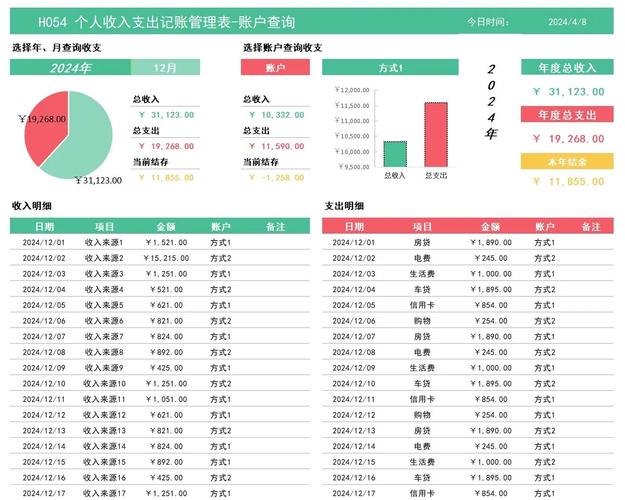Click the red slice of pie chart
The width and height of the screenshot is (625, 500).
click(x=46, y=124)
